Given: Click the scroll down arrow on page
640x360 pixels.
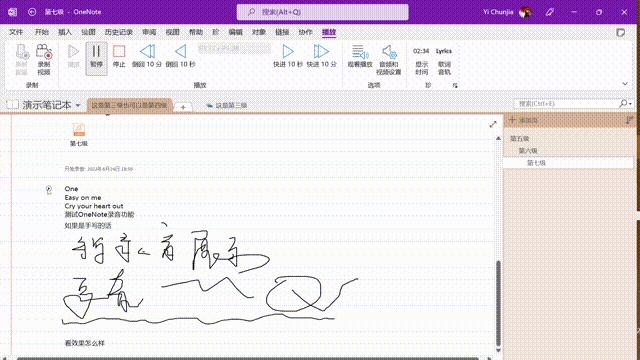Looking at the screenshot, I should [498, 350].
